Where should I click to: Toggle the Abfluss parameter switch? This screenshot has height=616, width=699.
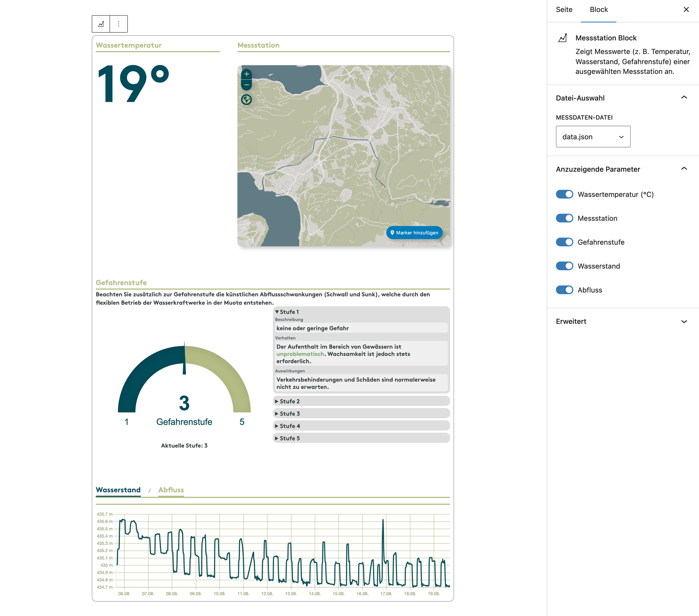coord(565,290)
